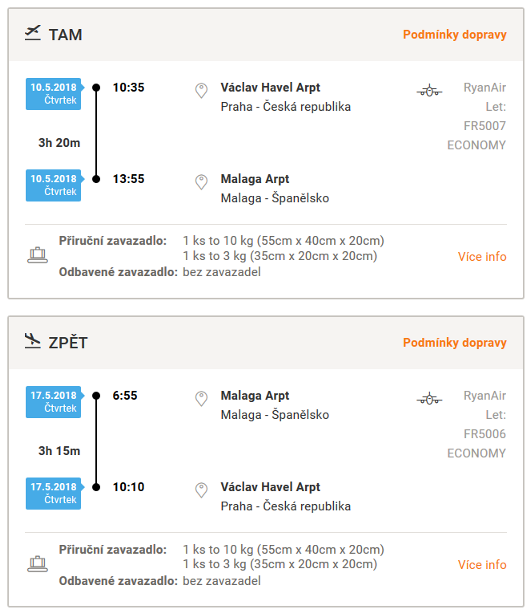Click the airplane icon beside flight FR5007

point(429,91)
